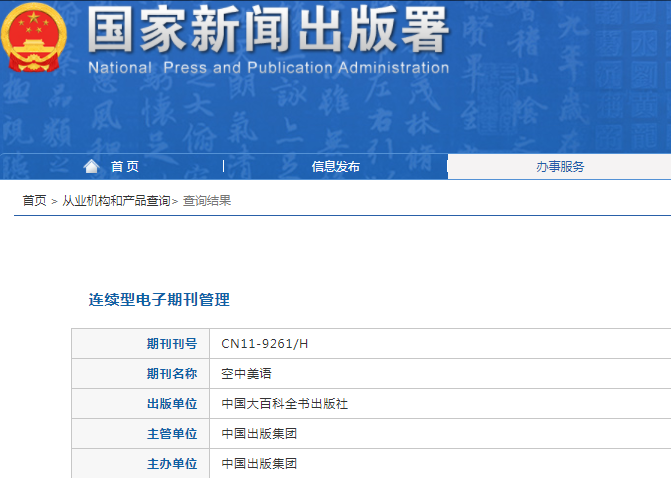
Task: Go to 首页 in the breadcrumb
Action: pyautogui.click(x=34, y=200)
